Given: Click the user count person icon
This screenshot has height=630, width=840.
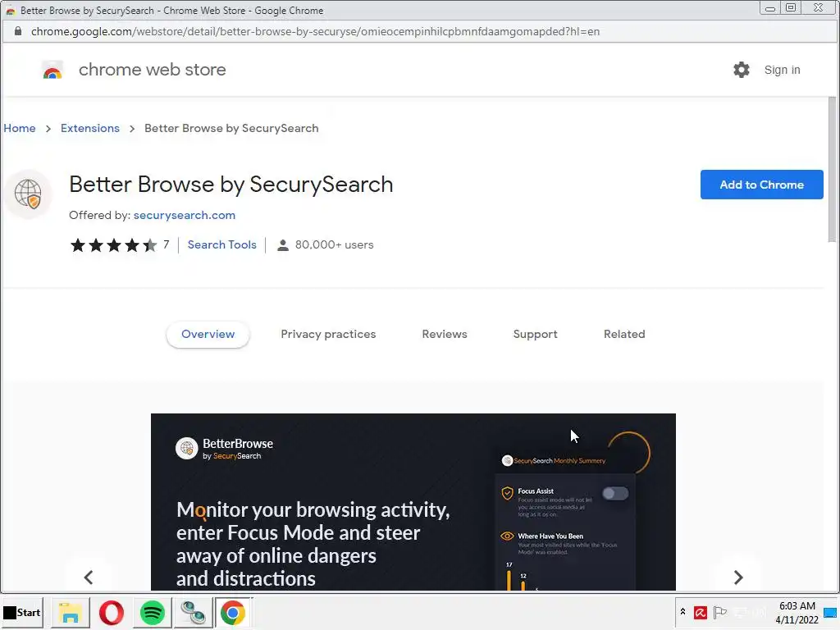Looking at the screenshot, I should [x=283, y=245].
